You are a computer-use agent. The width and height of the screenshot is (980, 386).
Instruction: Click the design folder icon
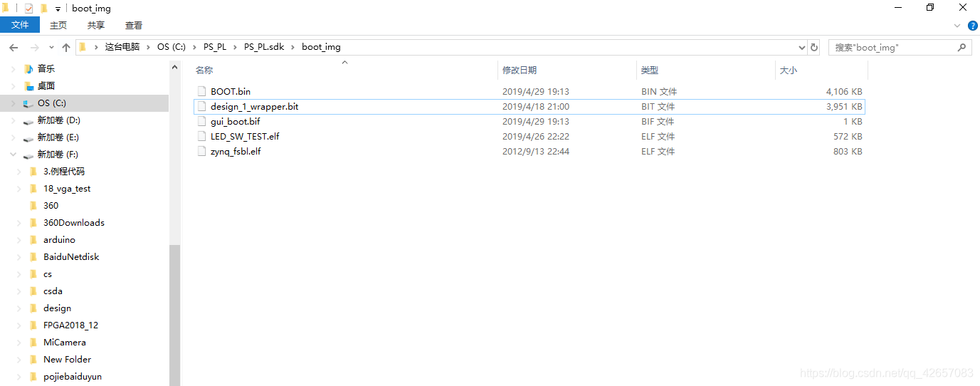[33, 308]
